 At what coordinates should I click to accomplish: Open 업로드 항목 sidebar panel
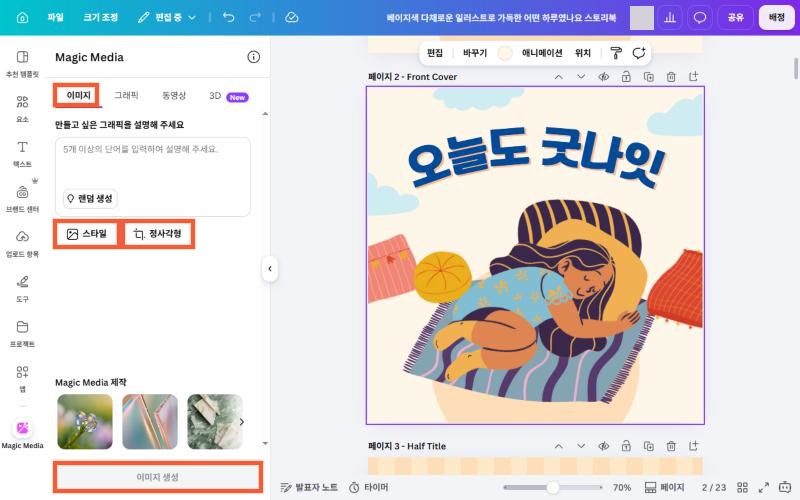(x=22, y=244)
